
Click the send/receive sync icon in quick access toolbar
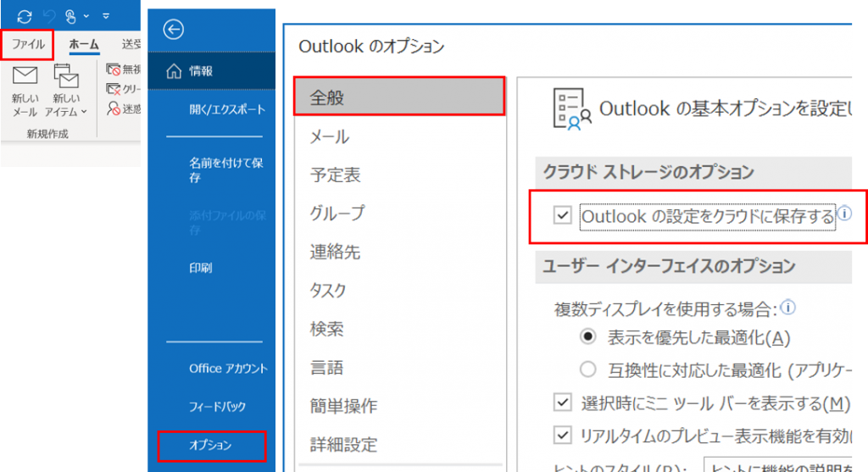coord(25,17)
